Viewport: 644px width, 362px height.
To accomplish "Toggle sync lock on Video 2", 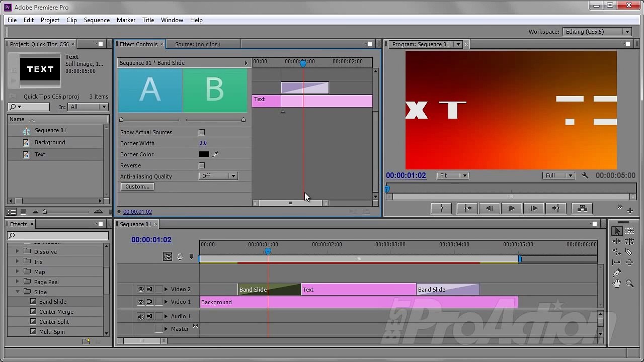I will (x=149, y=289).
